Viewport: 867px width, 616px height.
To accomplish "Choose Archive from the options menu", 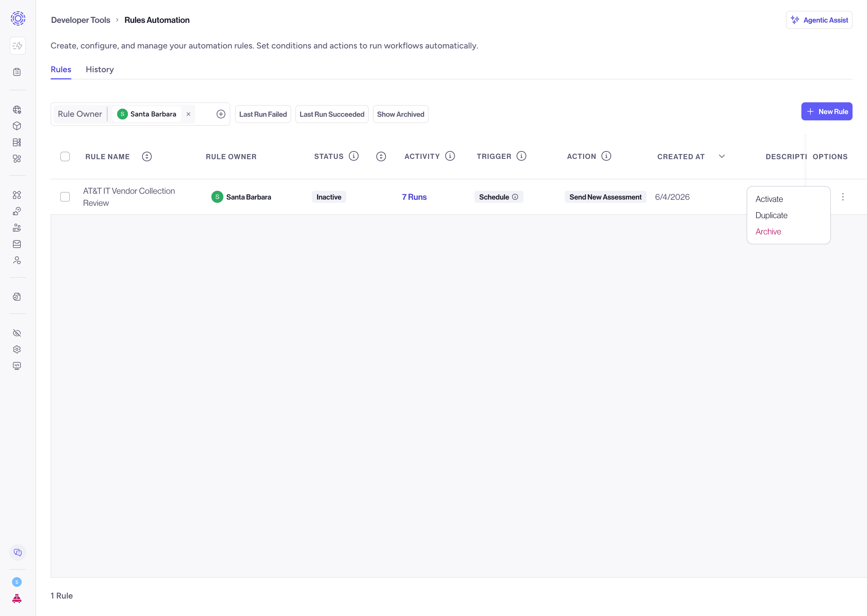I will 768,232.
